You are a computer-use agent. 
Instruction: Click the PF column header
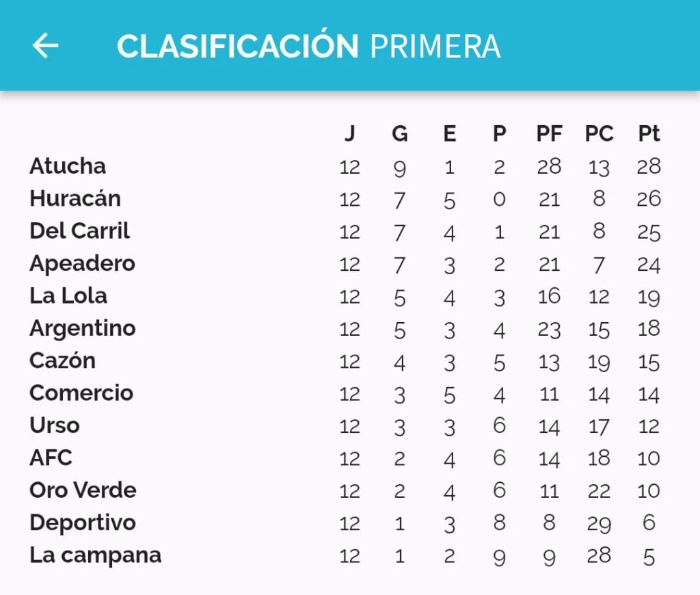(x=549, y=133)
